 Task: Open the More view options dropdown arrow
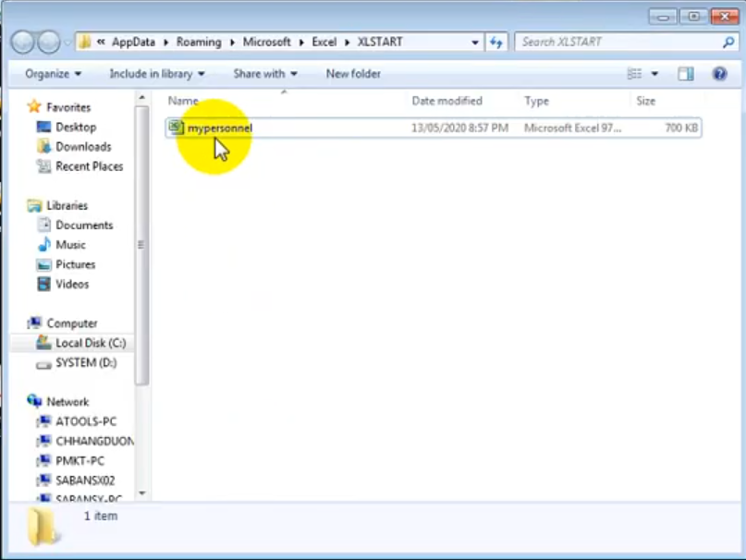coord(654,74)
